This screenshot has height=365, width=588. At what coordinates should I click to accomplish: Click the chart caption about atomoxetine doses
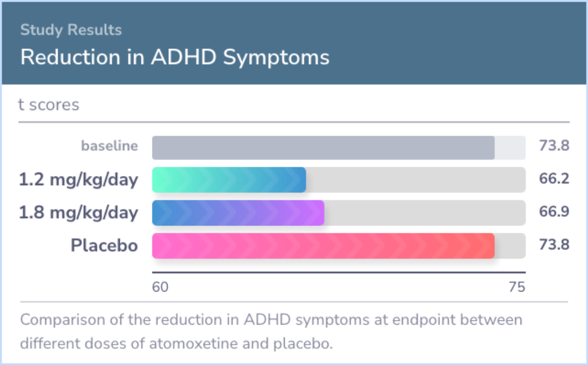(271, 332)
